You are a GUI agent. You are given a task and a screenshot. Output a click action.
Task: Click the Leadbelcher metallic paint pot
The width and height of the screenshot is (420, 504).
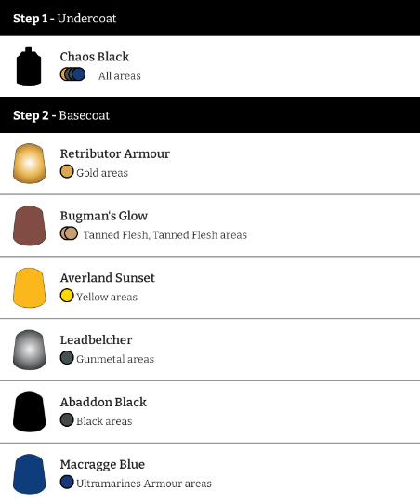point(29,350)
